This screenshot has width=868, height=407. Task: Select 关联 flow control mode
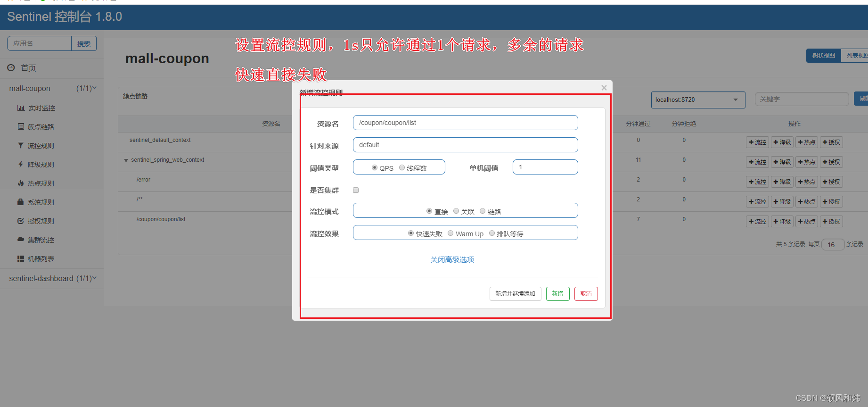[x=456, y=211]
